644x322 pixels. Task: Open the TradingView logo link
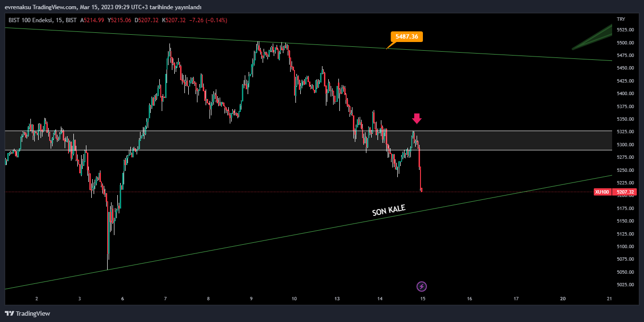28,313
